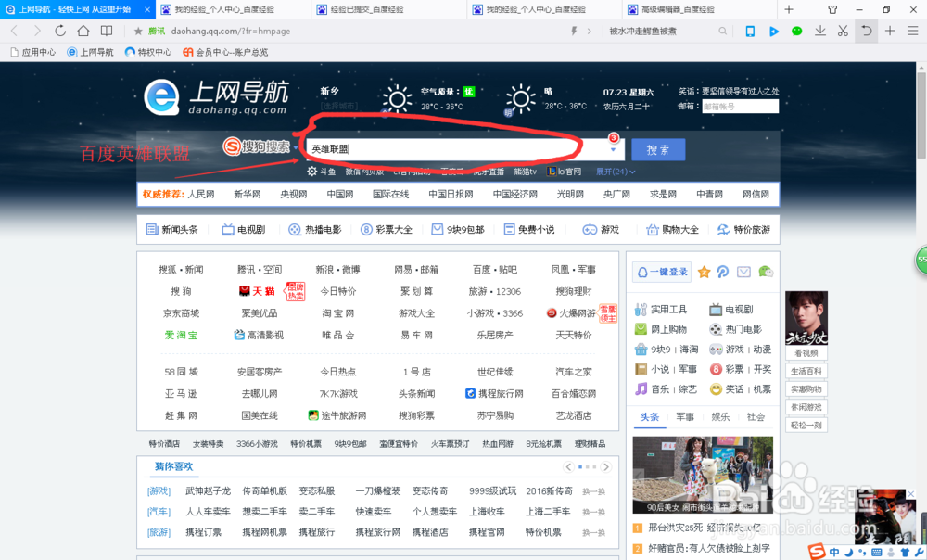Click the blue video play toolbar icon
The height and width of the screenshot is (560, 927).
pos(774,32)
